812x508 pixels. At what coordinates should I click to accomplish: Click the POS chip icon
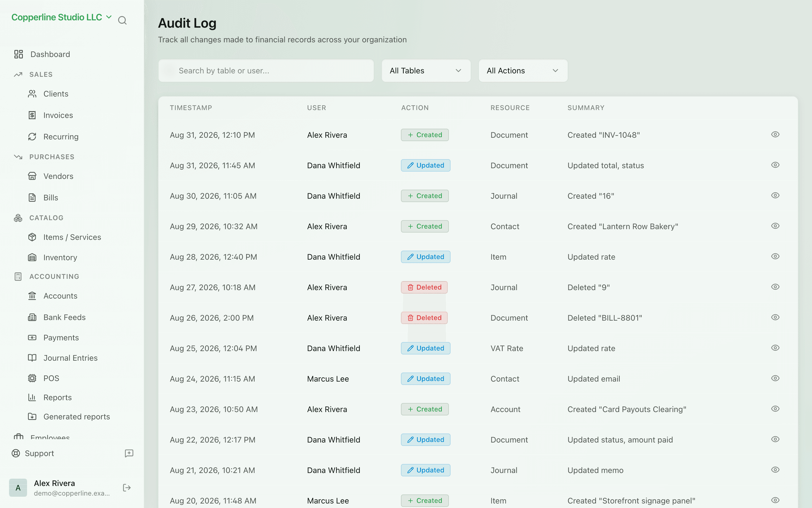pyautogui.click(x=32, y=378)
